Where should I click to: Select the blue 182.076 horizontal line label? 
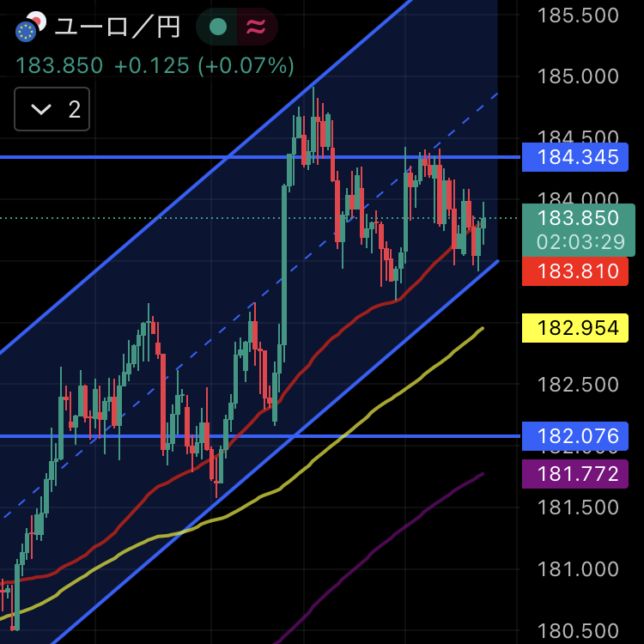pos(574,435)
